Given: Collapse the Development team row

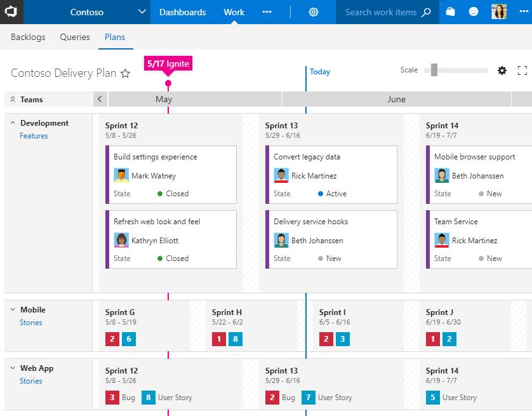Looking at the screenshot, I should 13,123.
